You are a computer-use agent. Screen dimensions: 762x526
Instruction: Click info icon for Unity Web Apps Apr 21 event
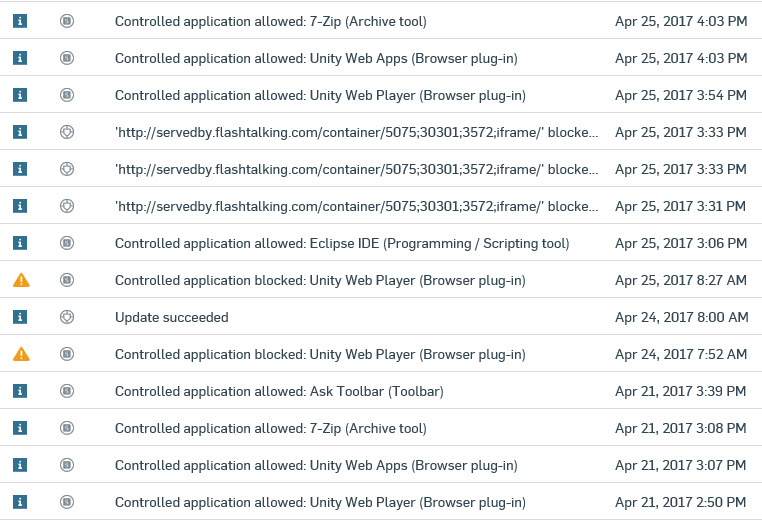(x=20, y=465)
